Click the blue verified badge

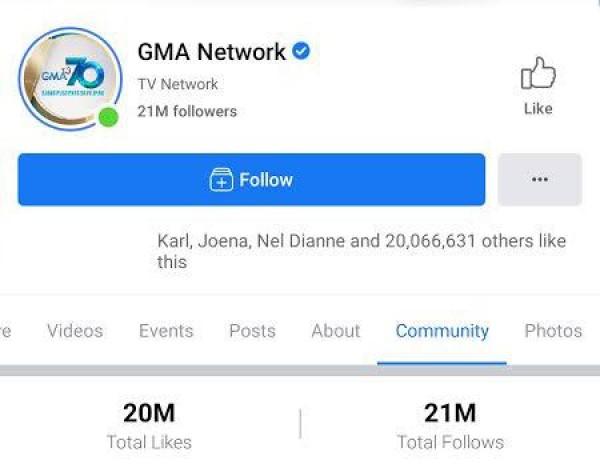pyautogui.click(x=300, y=51)
